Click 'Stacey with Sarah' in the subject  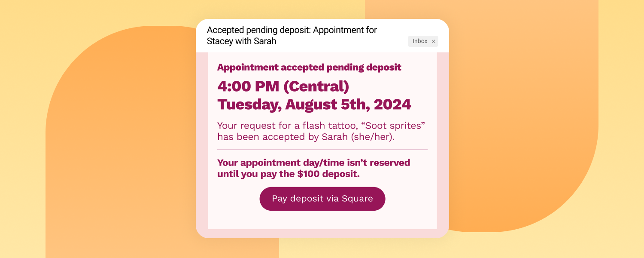pyautogui.click(x=241, y=42)
